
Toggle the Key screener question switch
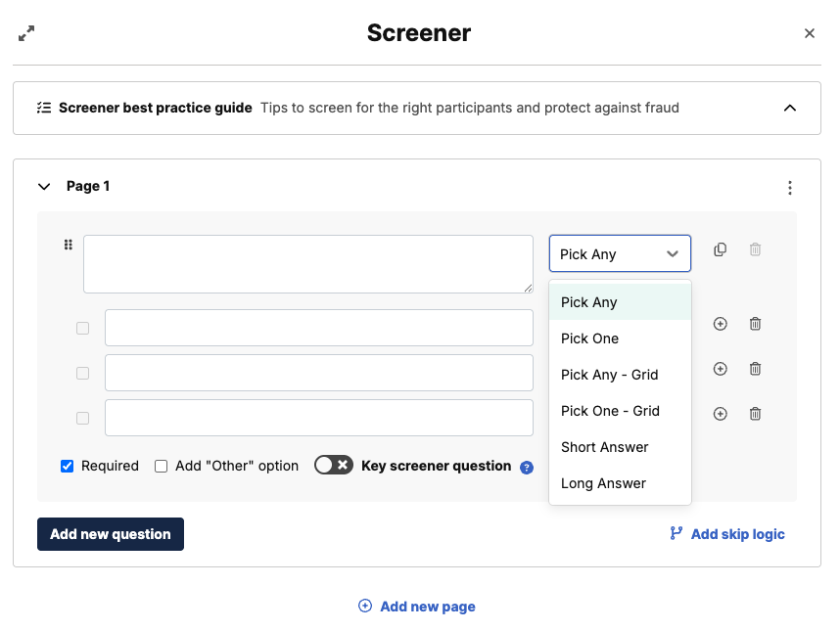333,466
